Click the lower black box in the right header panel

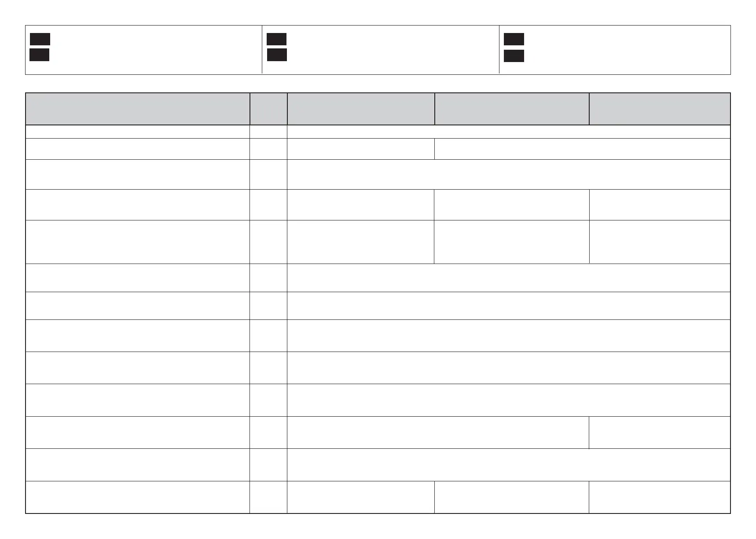tap(514, 56)
